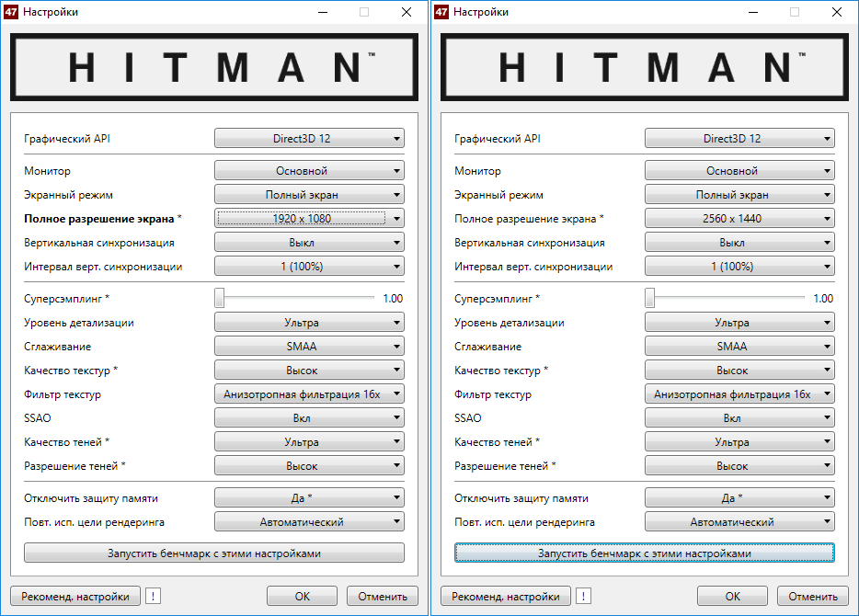Click the SSAO label in left window
This screenshot has height=616, width=859.
point(38,418)
